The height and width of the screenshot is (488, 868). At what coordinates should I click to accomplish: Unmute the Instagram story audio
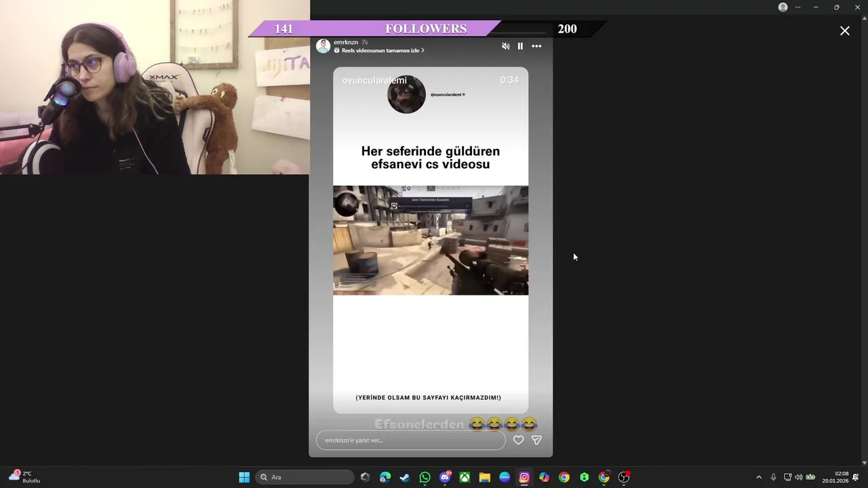tap(505, 46)
